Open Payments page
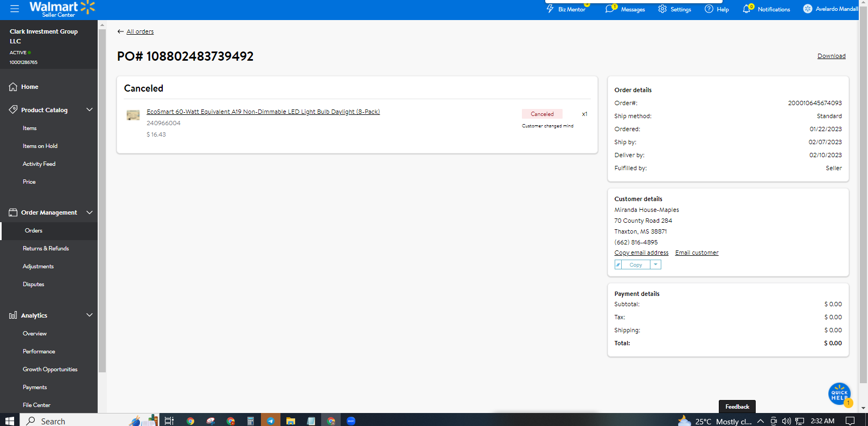 coord(35,388)
